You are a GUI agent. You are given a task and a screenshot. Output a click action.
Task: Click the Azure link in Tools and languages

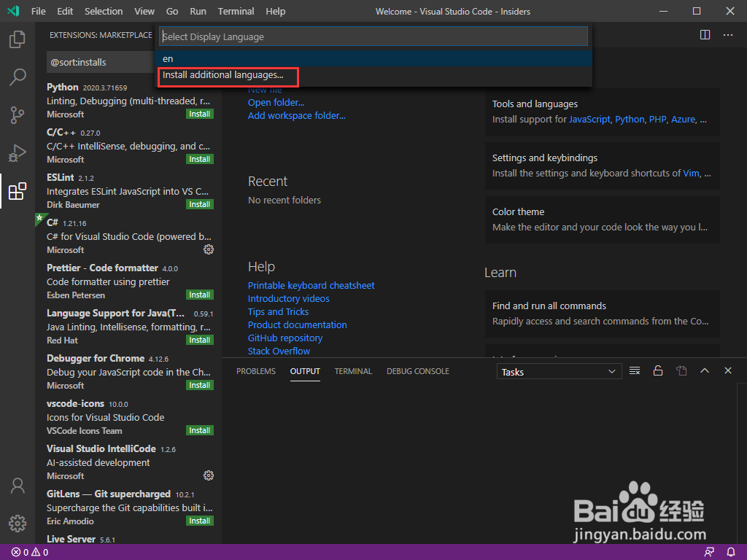point(683,120)
